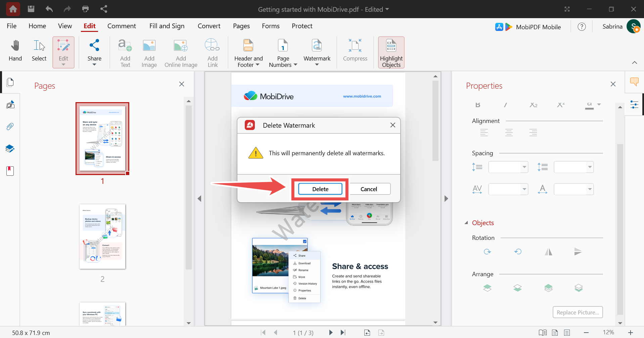Image resolution: width=644 pixels, height=338 pixels.
Task: Open properties sliders icon on right
Action: [634, 104]
